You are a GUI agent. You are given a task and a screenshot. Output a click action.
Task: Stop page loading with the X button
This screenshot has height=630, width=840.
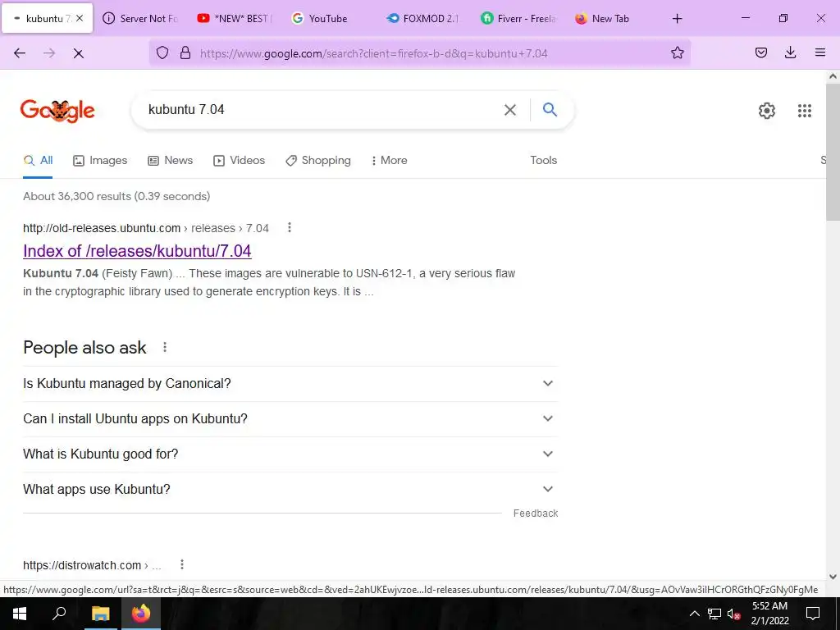78,53
